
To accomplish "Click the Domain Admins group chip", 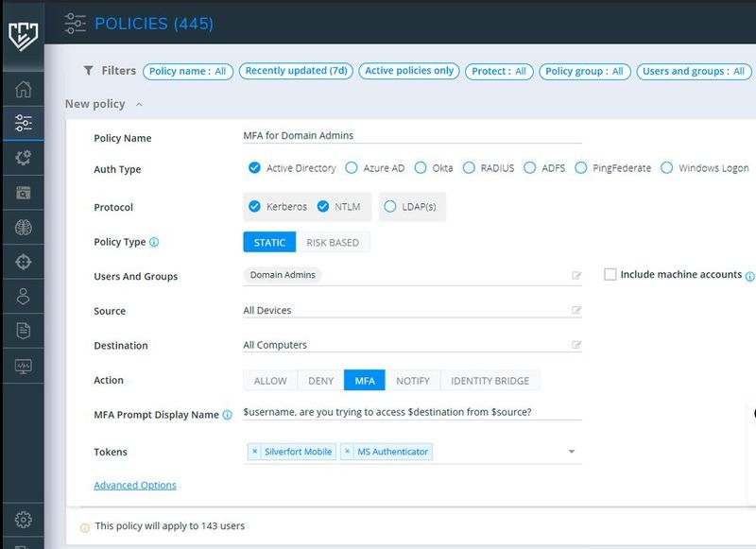I will (x=283, y=275).
